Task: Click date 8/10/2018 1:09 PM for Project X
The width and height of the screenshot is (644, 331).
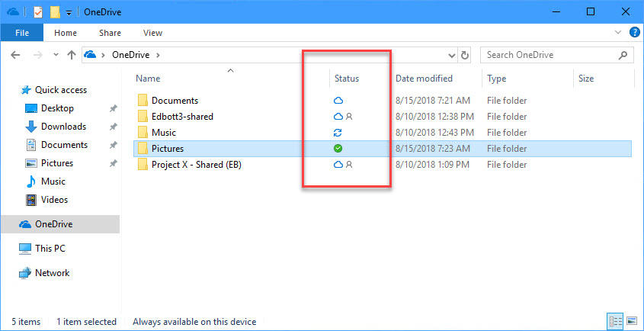Action: point(432,165)
